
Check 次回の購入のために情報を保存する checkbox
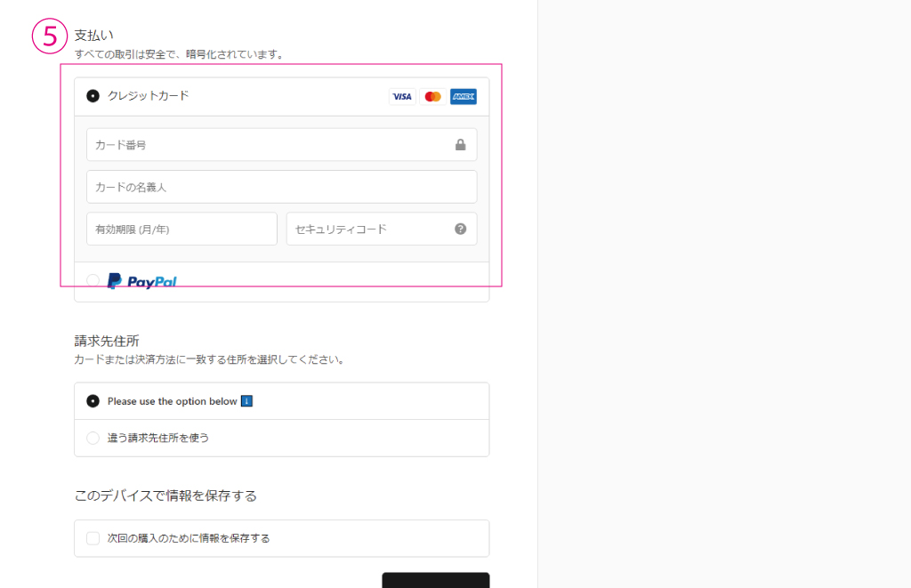click(93, 538)
